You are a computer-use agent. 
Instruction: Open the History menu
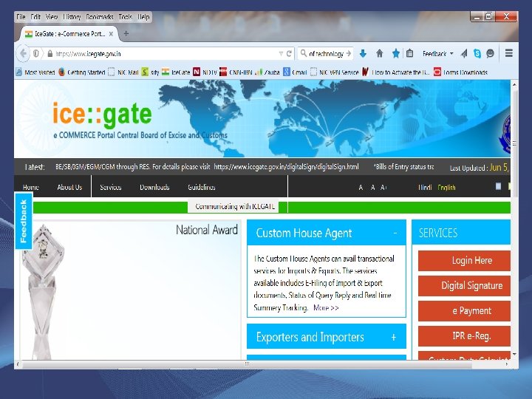(x=72, y=16)
